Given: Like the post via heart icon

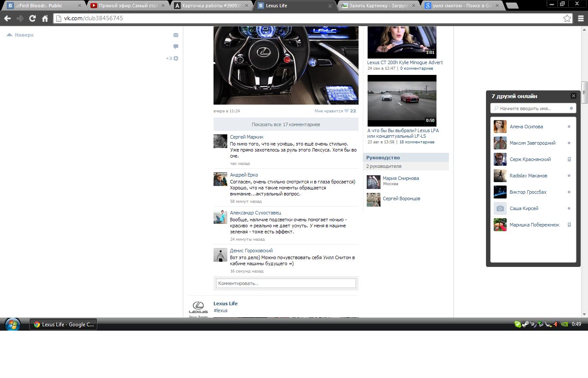Looking at the screenshot, I should coord(346,111).
